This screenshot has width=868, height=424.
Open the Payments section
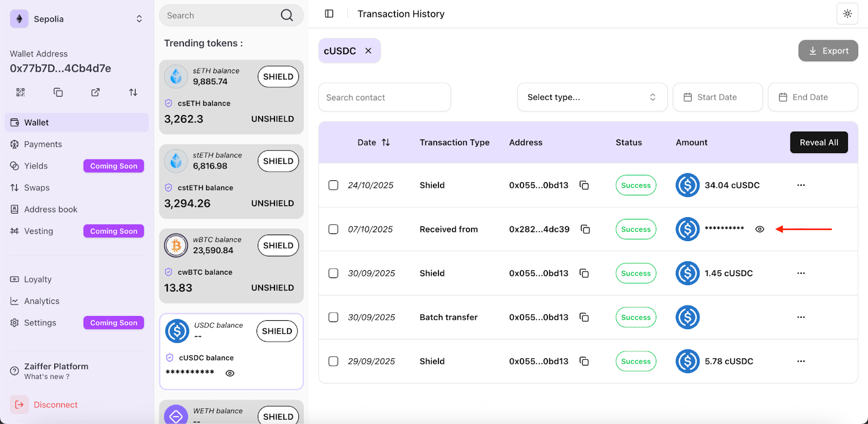click(x=76, y=144)
